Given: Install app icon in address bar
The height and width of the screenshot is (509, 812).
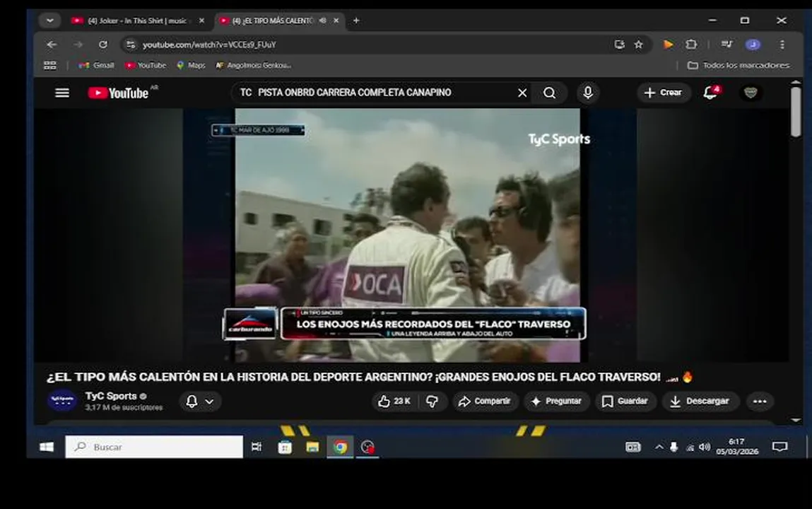Looking at the screenshot, I should point(619,45).
